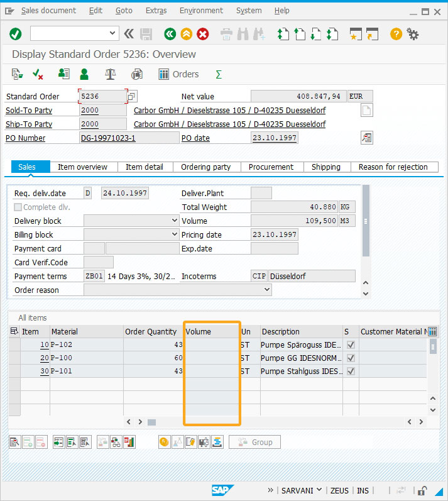Open the SARVANI system dropdown in status bar
This screenshot has height=501, width=448.
coord(319,490)
